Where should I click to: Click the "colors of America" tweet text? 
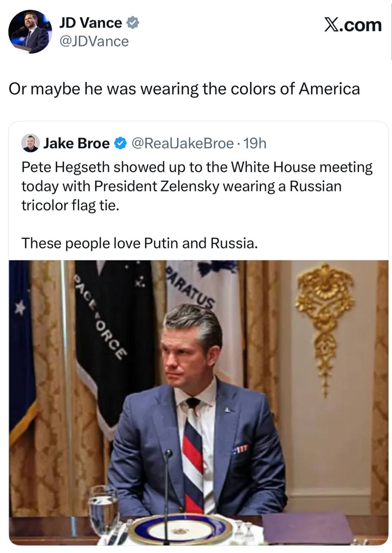click(184, 89)
